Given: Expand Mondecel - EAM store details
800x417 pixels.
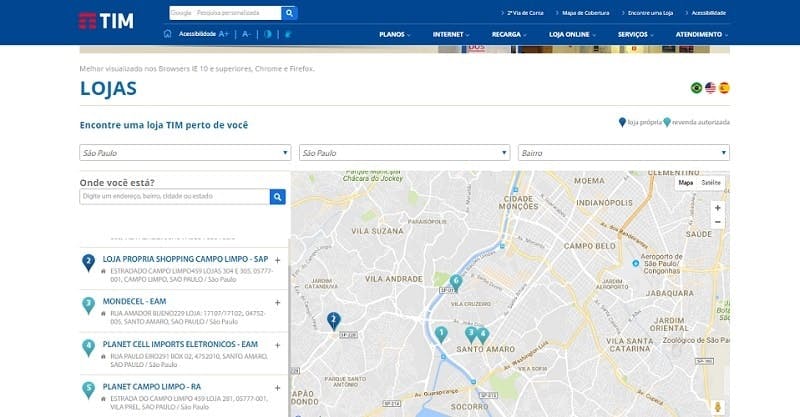Looking at the screenshot, I should [x=278, y=303].
